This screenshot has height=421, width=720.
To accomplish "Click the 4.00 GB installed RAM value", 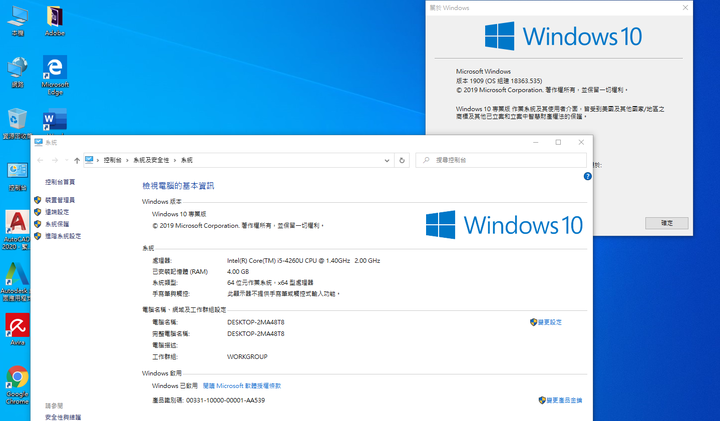I will click(x=238, y=272).
